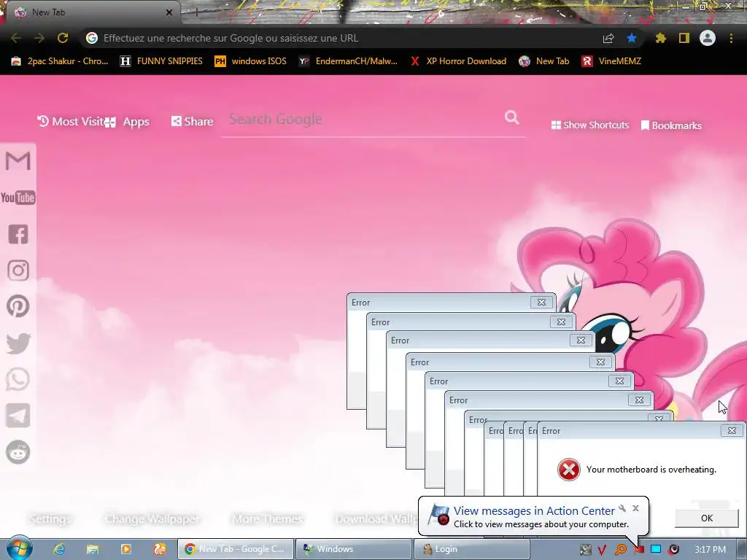Open windows ISOS bookmark

(251, 61)
